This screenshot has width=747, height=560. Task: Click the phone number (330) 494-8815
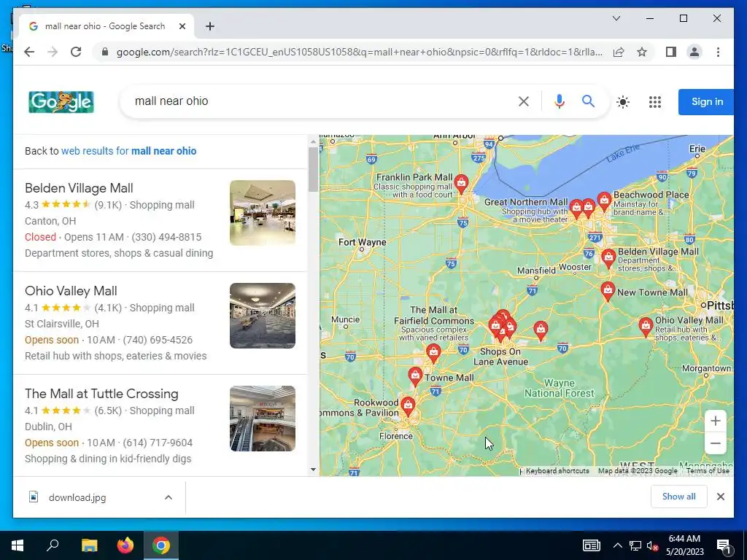166,237
